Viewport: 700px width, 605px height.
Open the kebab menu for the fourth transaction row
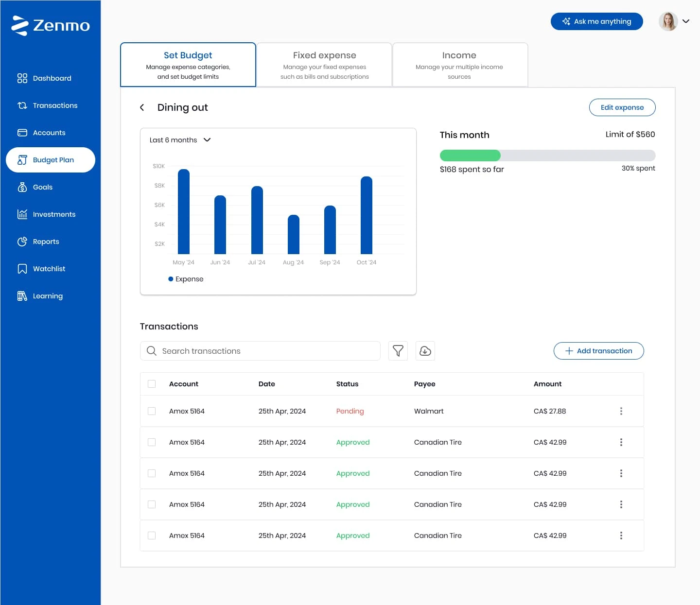[621, 504]
